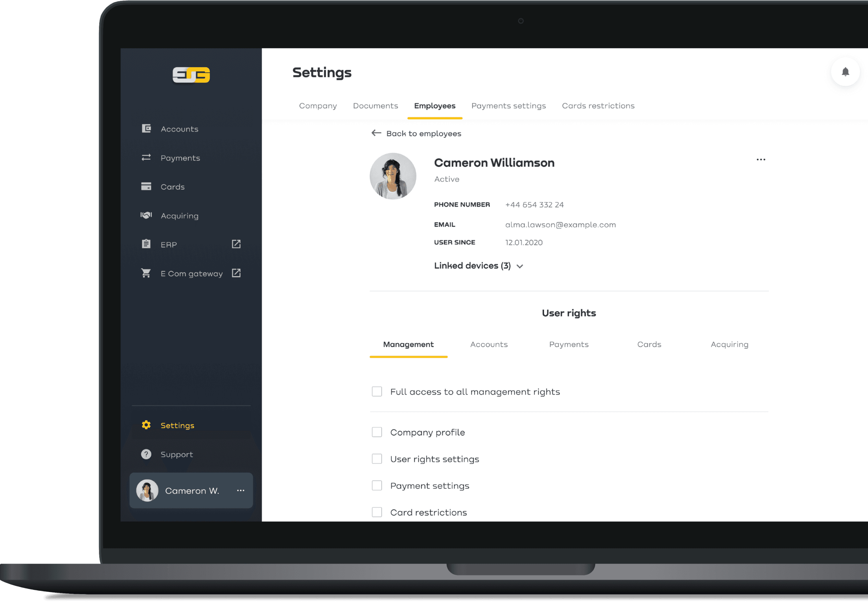
Task: Click the Payments icon in sidebar
Action: tap(145, 157)
